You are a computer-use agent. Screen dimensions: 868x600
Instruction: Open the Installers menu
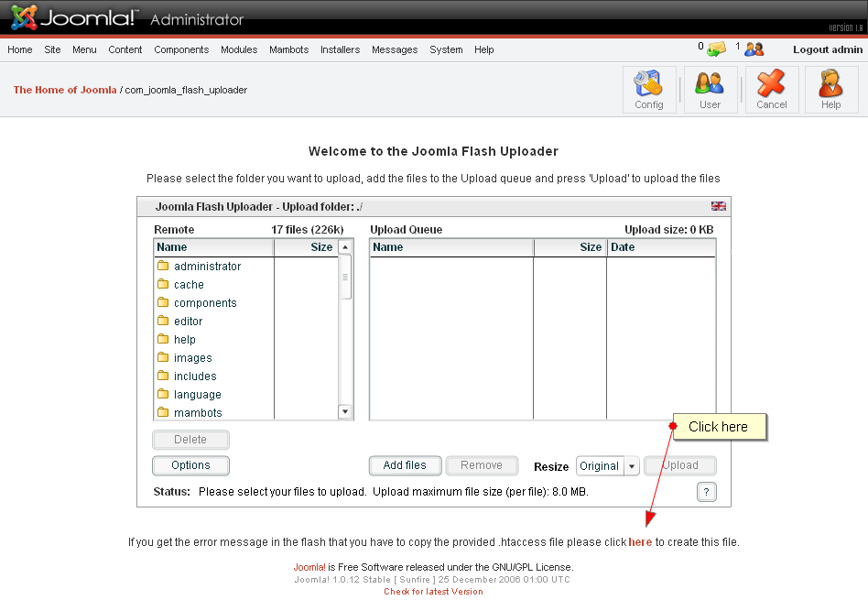click(340, 49)
